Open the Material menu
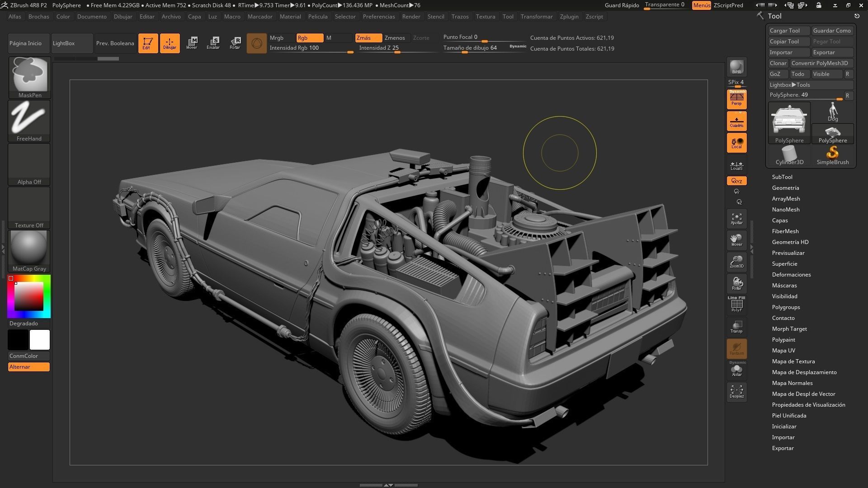This screenshot has height=488, width=868. [290, 17]
